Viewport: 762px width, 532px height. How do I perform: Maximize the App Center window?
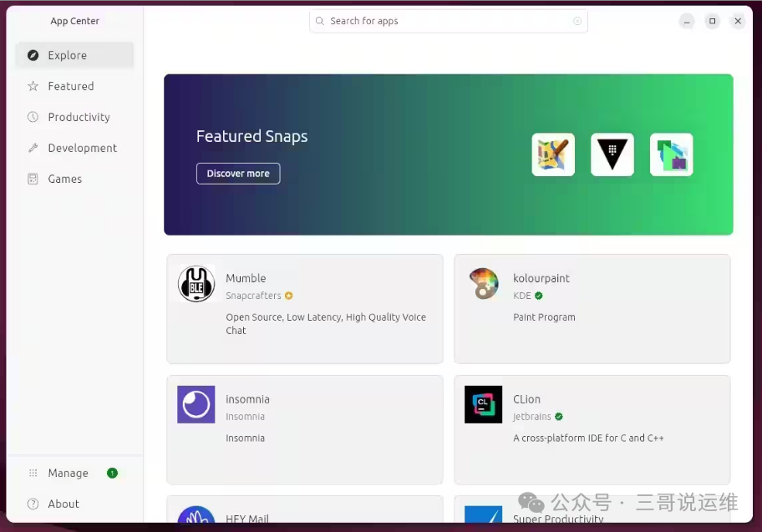(x=713, y=21)
